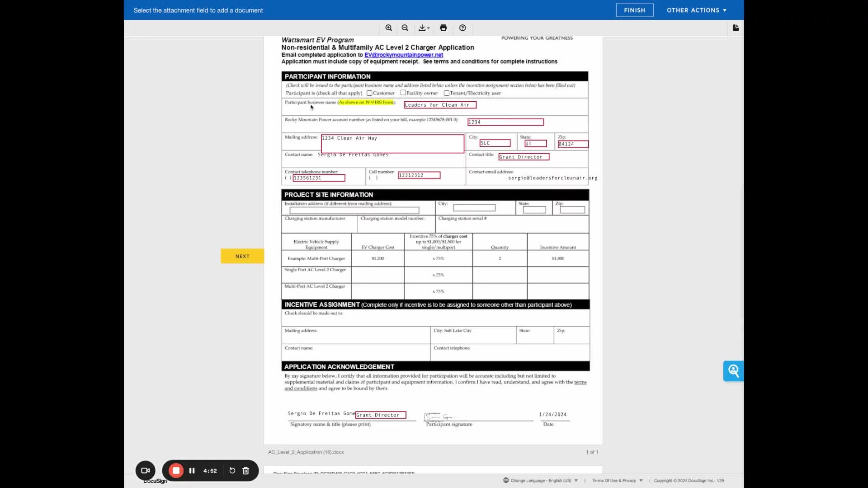Click the zoom in magnifier icon
The height and width of the screenshot is (488, 868).
[388, 28]
